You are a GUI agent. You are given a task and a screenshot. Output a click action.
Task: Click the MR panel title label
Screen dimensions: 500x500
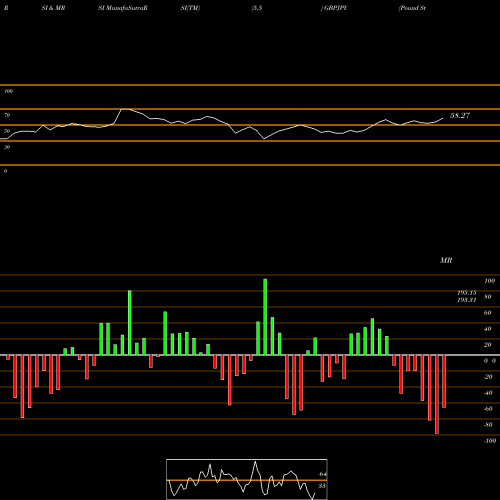446,260
